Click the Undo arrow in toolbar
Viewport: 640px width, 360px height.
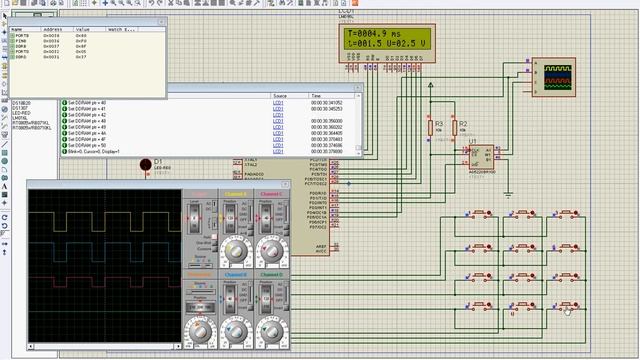tap(151, 3)
